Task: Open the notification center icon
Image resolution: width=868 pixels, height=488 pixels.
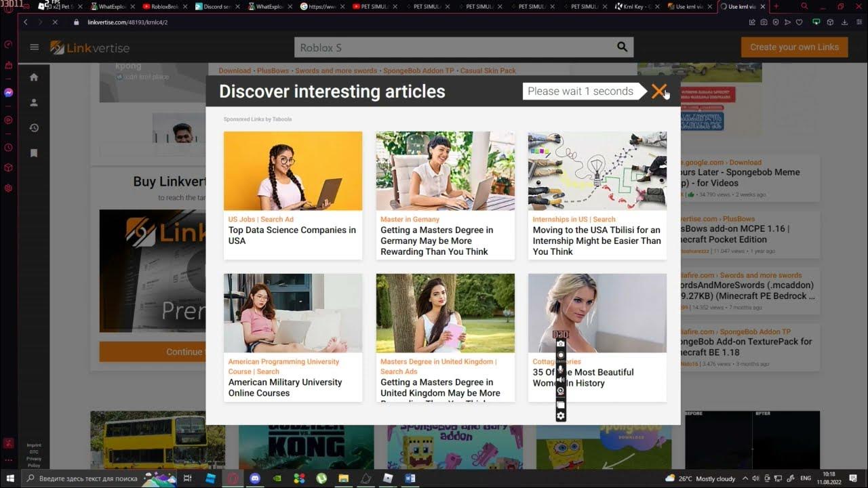Action: click(853, 479)
